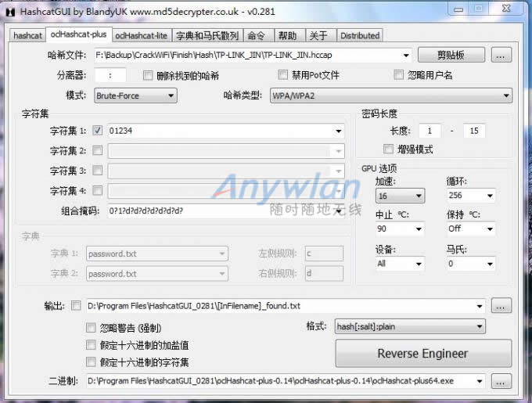Click the maximum 长度 field showing 15
This screenshot has width=532, height=403.
474,131
